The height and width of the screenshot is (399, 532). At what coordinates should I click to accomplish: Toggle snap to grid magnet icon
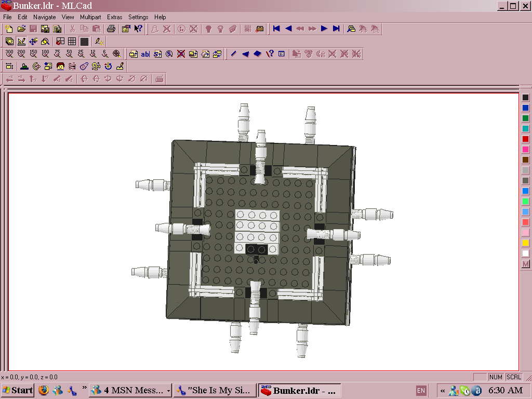tap(60, 42)
